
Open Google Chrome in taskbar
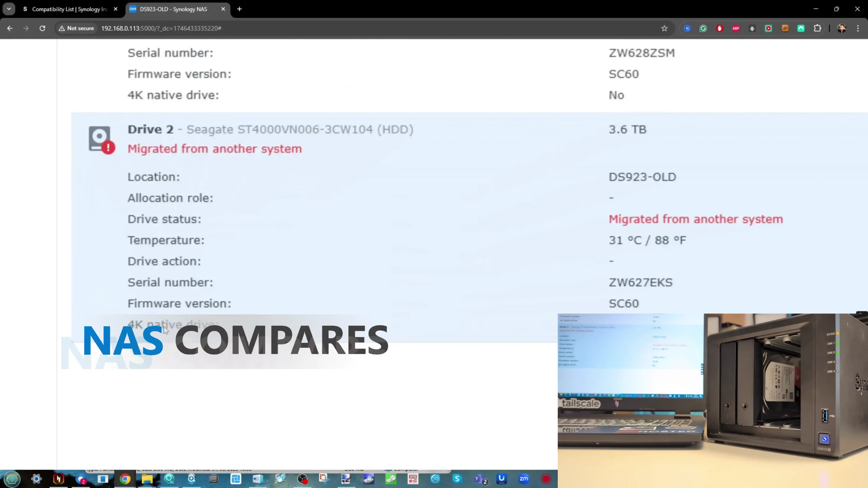(x=125, y=479)
